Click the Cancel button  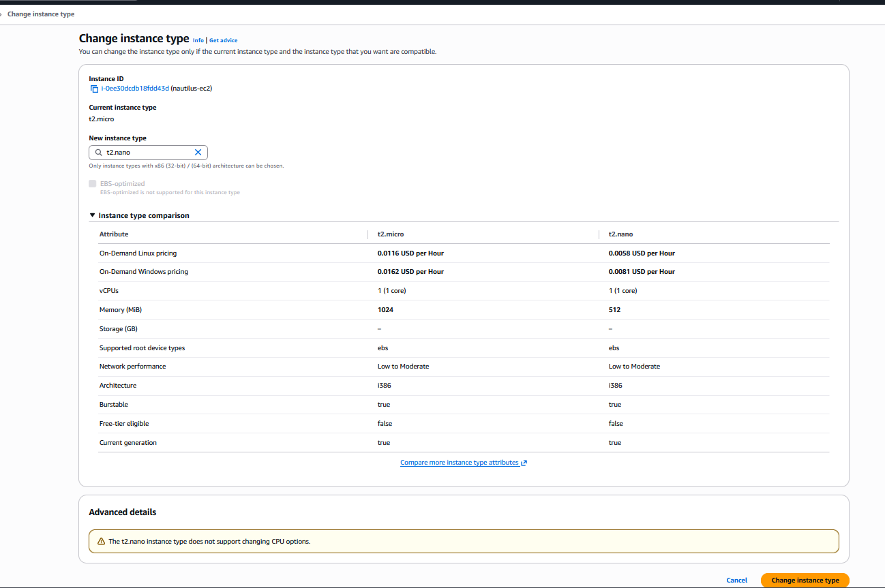tap(737, 581)
